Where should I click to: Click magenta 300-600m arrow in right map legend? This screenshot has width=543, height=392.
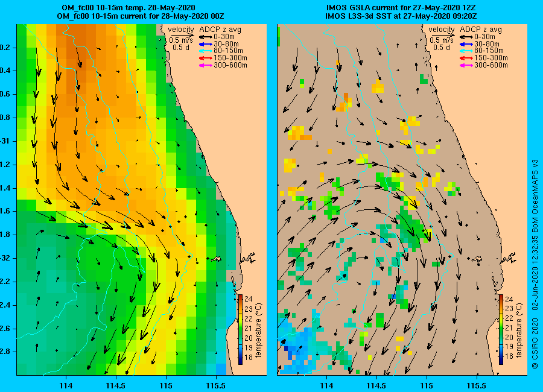466,65
